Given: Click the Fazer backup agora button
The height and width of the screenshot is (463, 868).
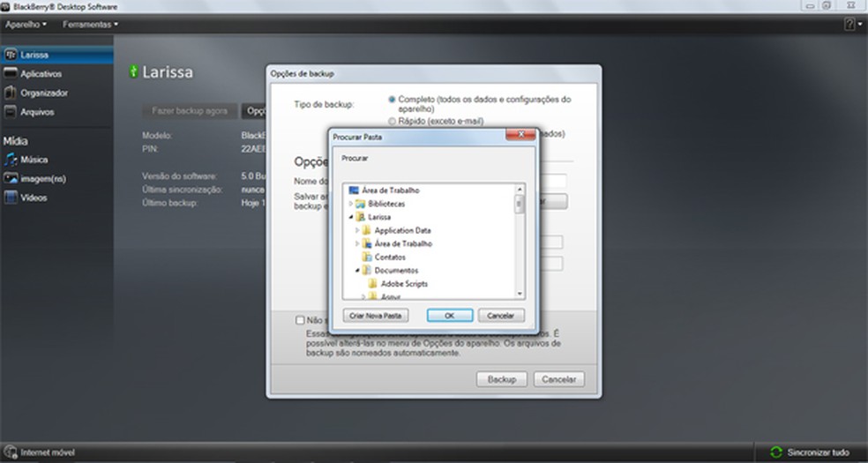Looking at the screenshot, I should [190, 110].
